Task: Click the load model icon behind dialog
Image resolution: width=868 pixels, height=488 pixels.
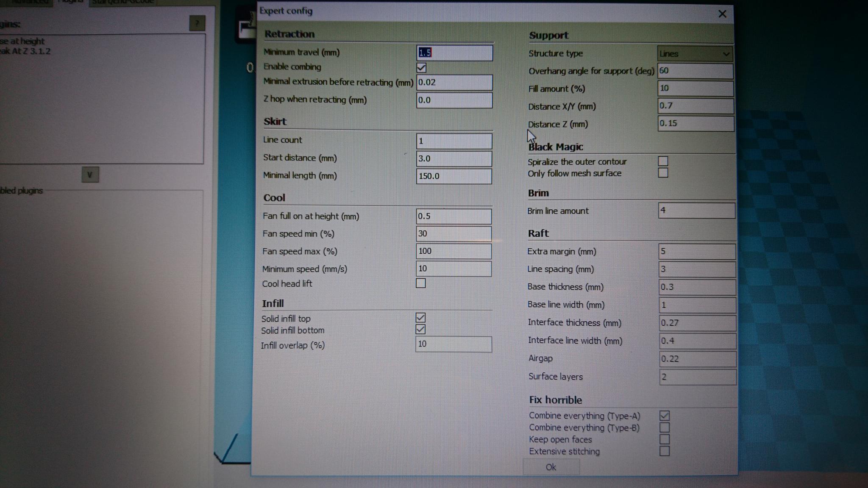Action: point(246,29)
